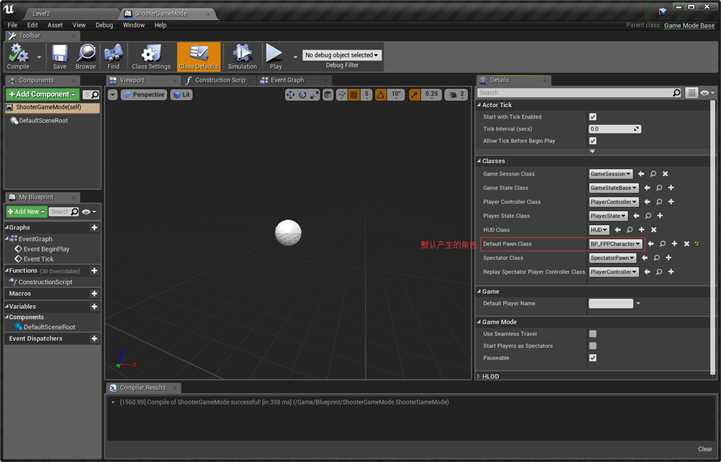Click the Details search field

pyautogui.click(x=579, y=93)
